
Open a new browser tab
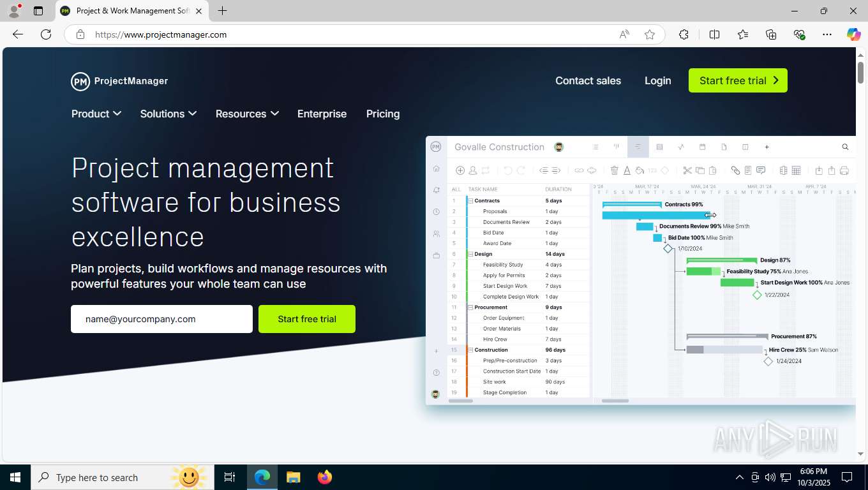pos(222,11)
